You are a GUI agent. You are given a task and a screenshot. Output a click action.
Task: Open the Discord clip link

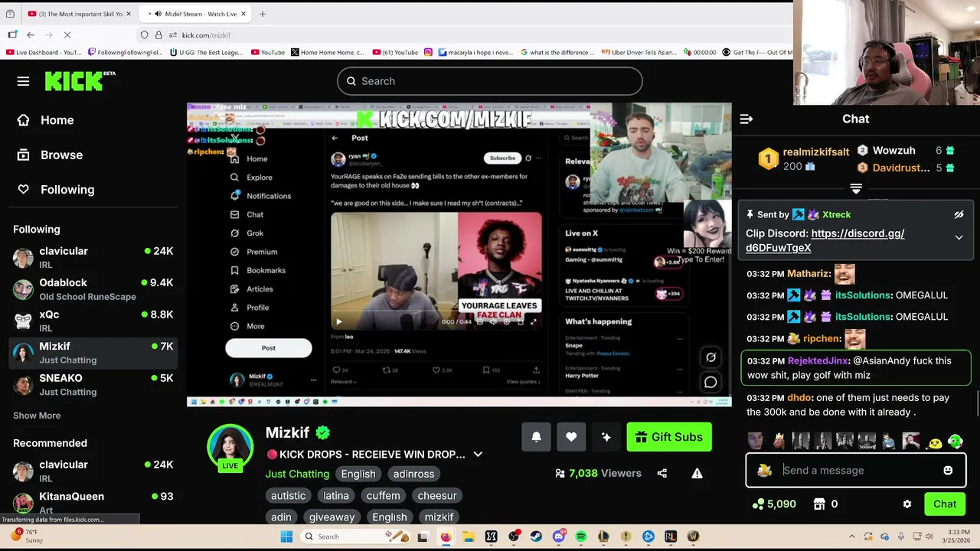(825, 240)
